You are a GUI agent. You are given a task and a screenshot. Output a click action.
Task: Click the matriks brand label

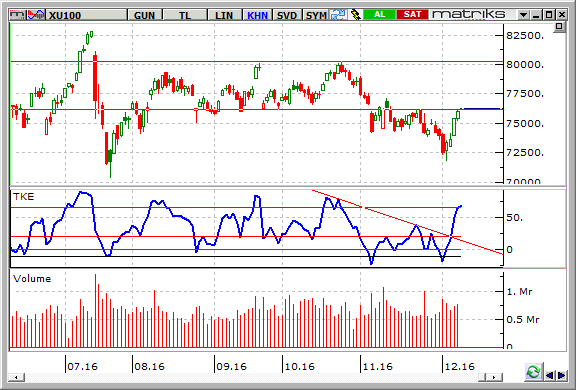pyautogui.click(x=469, y=14)
